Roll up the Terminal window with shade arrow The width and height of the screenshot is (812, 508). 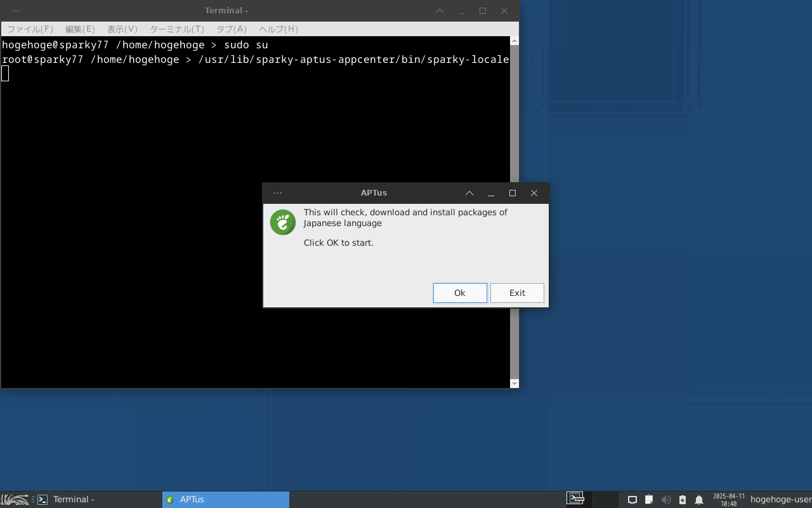(440, 11)
